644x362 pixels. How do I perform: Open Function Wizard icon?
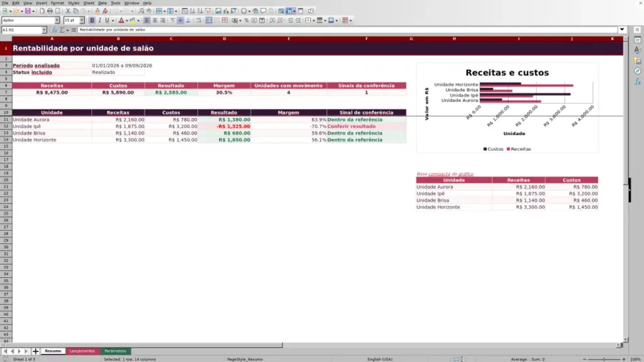click(55, 30)
